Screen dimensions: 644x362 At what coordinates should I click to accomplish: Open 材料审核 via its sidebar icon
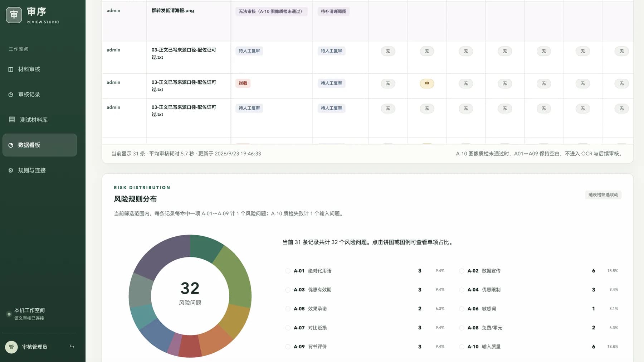point(11,69)
